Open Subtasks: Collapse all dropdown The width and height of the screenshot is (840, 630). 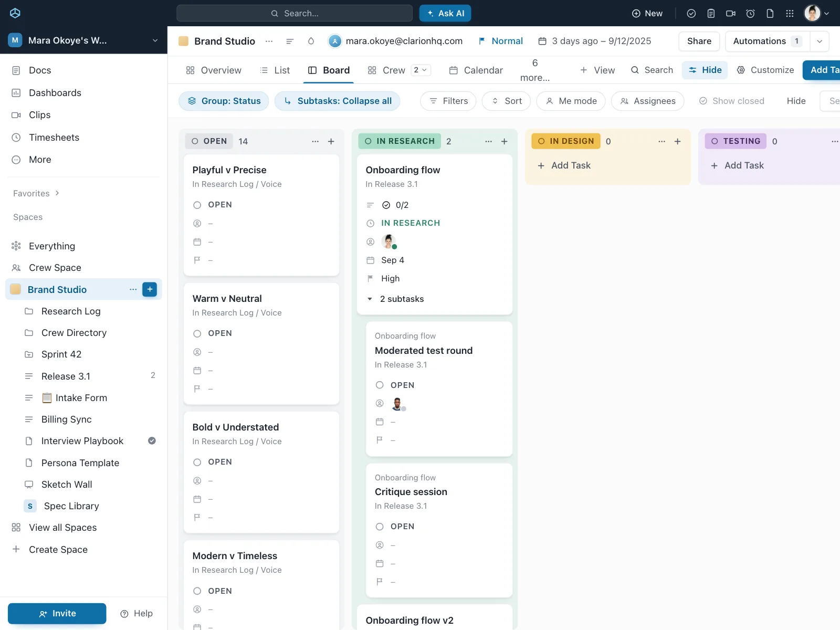(337, 101)
